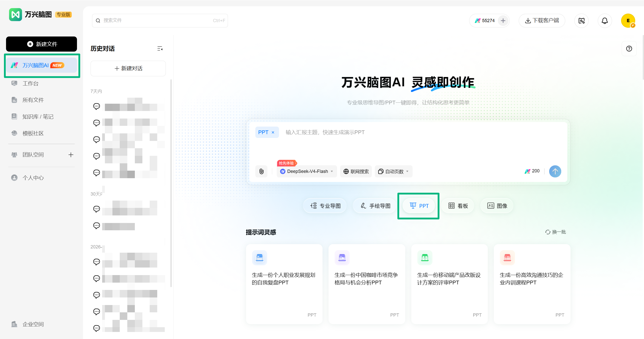Select the PPT mode tab

coord(419,206)
